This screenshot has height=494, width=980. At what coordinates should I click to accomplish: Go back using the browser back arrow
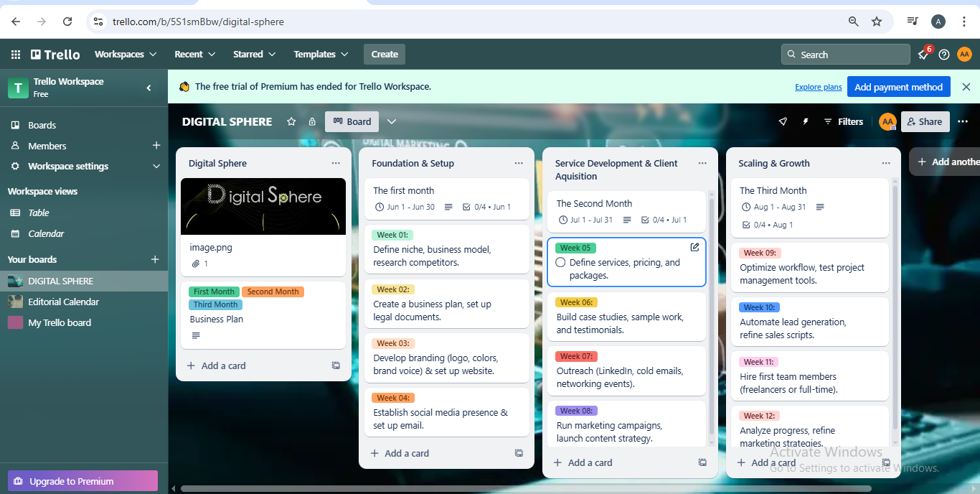[16, 22]
